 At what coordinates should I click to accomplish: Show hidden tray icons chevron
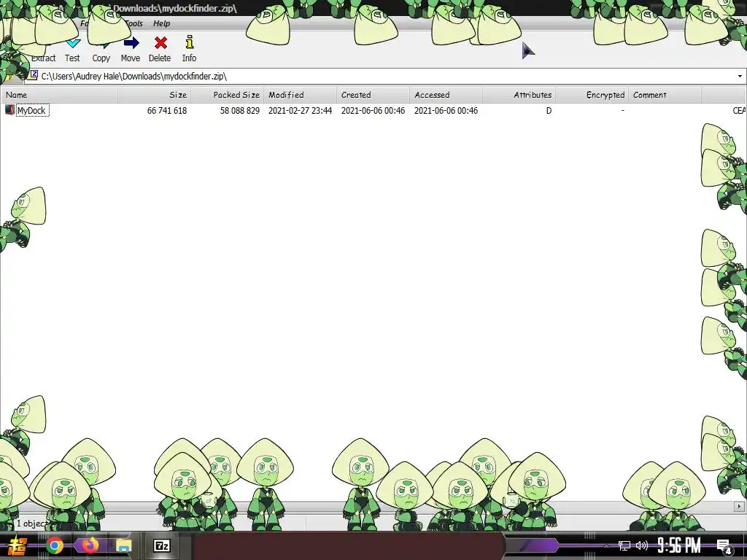[x=606, y=545]
